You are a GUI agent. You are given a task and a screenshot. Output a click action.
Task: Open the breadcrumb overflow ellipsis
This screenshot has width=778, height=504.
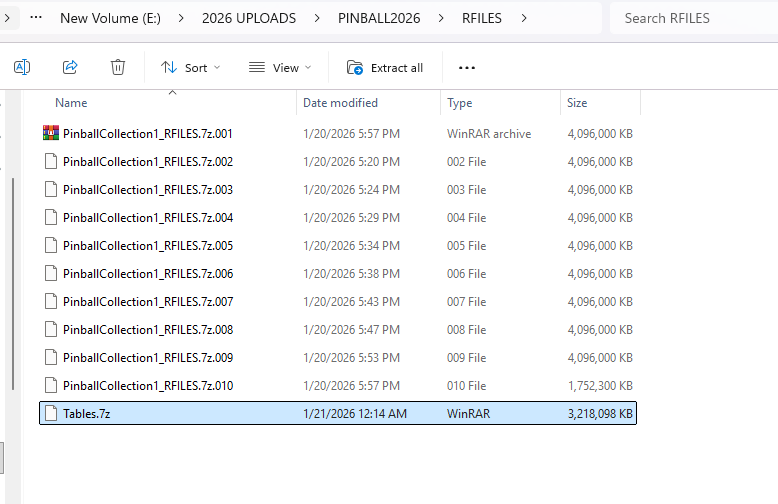coord(36,17)
